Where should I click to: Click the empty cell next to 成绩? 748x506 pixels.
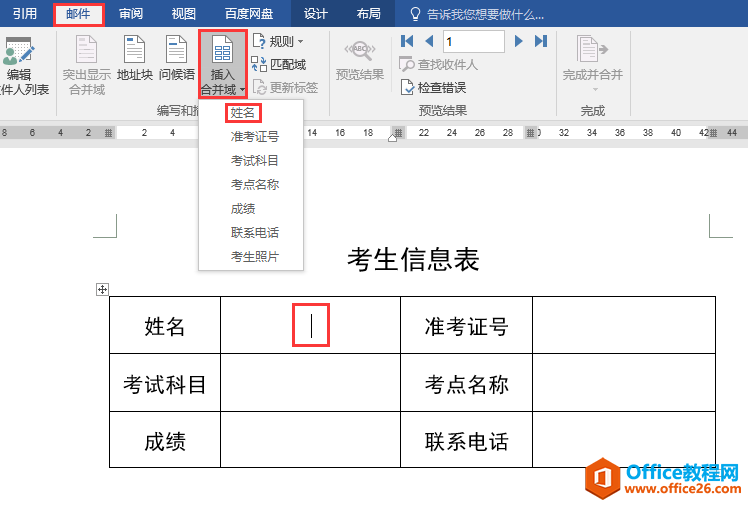click(311, 440)
